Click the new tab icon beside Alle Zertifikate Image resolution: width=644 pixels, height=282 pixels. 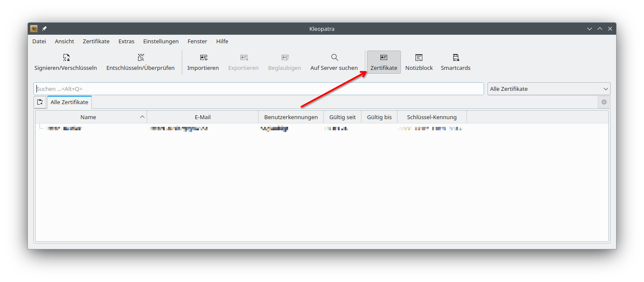[40, 102]
